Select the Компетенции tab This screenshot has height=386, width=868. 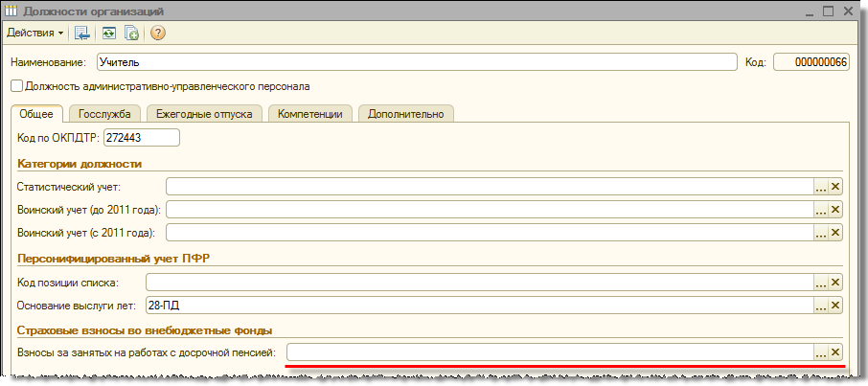[310, 114]
